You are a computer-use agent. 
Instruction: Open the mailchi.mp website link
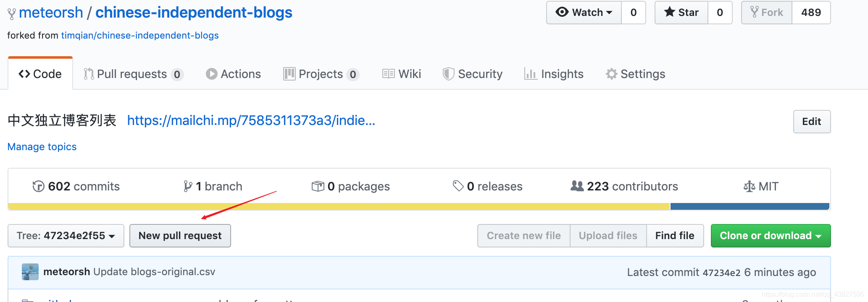[x=251, y=120]
